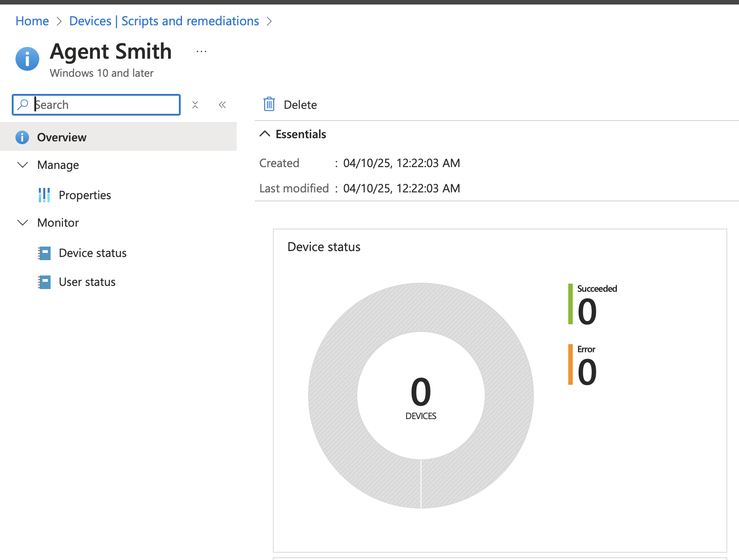
Task: Click the orange Error legend swatch
Action: pos(571,364)
